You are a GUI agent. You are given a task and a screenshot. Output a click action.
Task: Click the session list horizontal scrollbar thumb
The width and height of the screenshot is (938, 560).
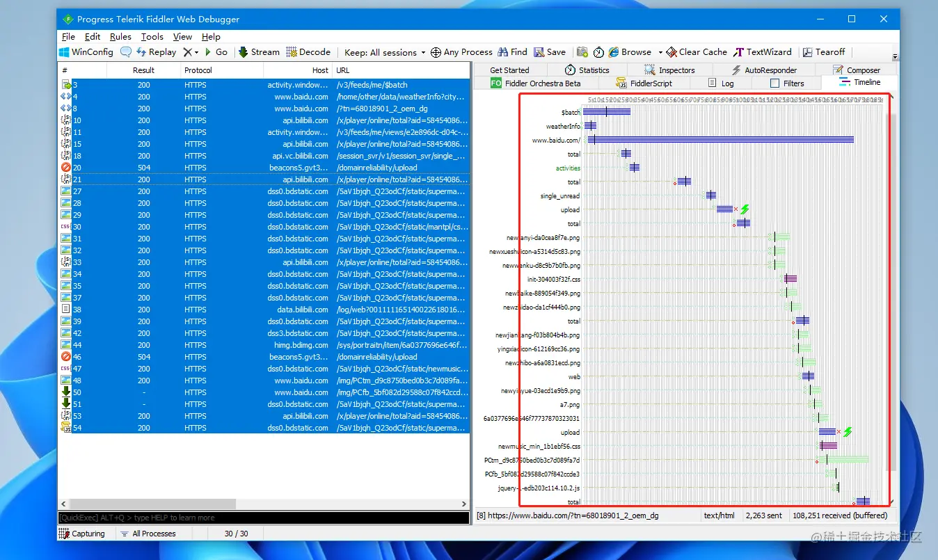tap(153, 504)
